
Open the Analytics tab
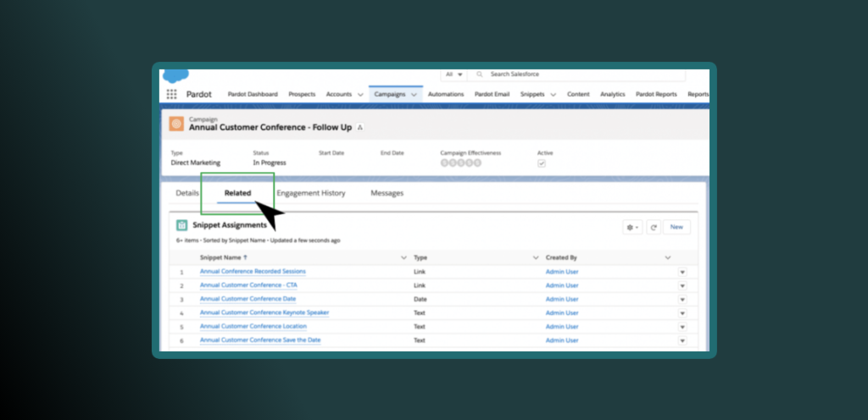(612, 95)
